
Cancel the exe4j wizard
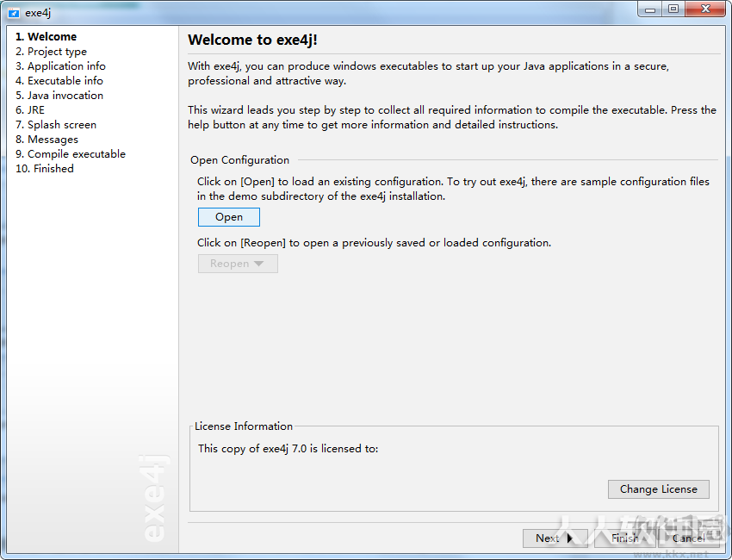click(689, 538)
